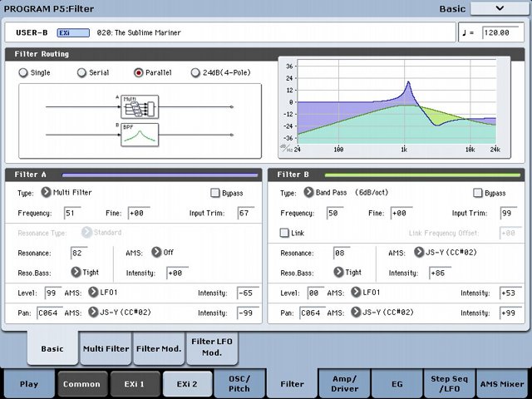Open Filter B Type popup arrow
Screen dimensions: 532x399
pyautogui.click(x=308, y=193)
